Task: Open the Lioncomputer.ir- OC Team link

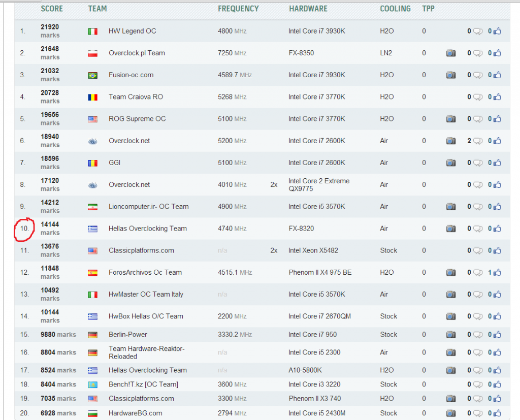Action: point(148,207)
